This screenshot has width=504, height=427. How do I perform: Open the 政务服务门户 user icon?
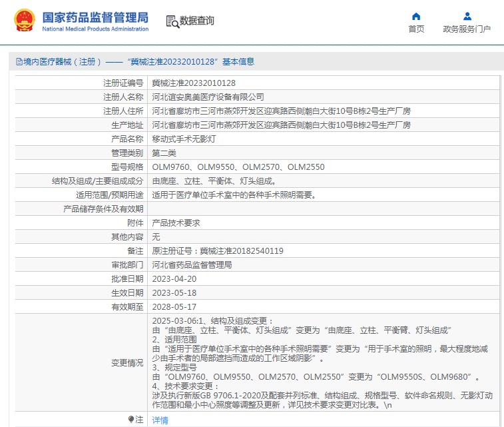point(467,16)
